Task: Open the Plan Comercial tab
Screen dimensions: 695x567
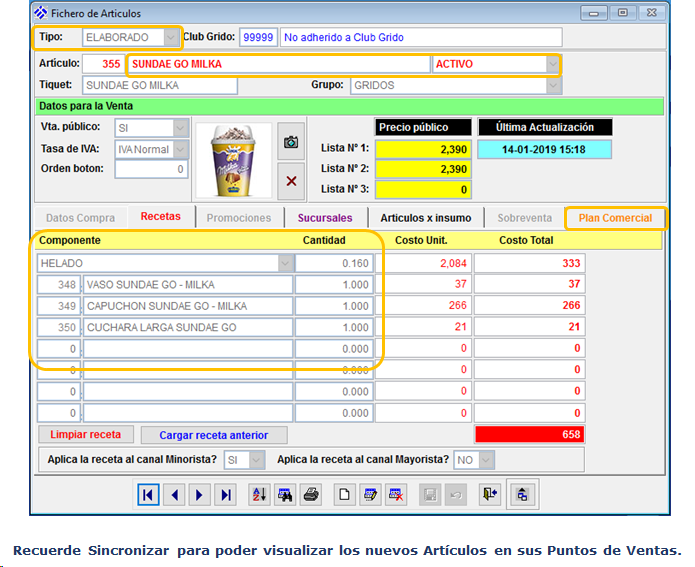Action: tap(615, 218)
